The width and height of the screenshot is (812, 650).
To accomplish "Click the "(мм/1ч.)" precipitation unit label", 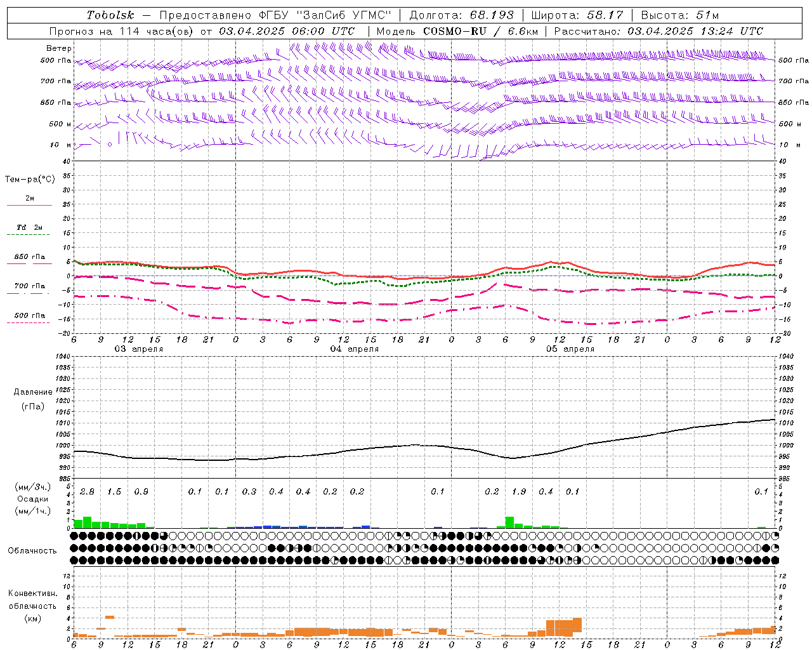I will pyautogui.click(x=33, y=511).
